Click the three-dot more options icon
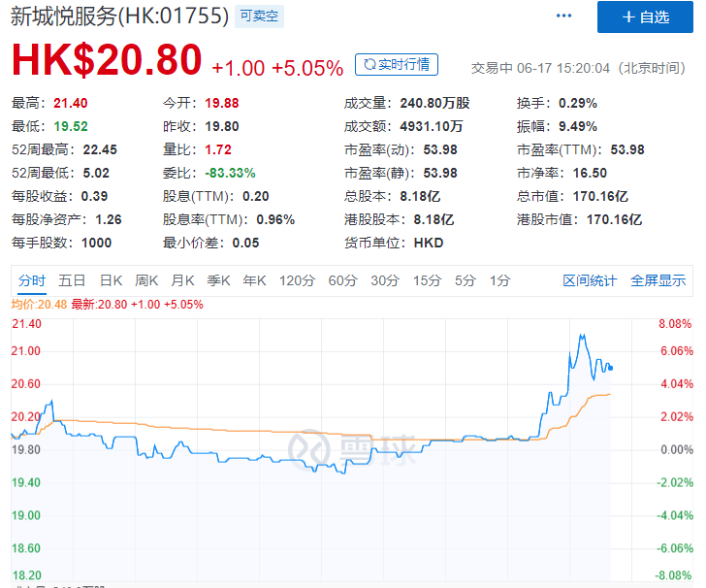The height and width of the screenshot is (588, 706). tap(564, 16)
